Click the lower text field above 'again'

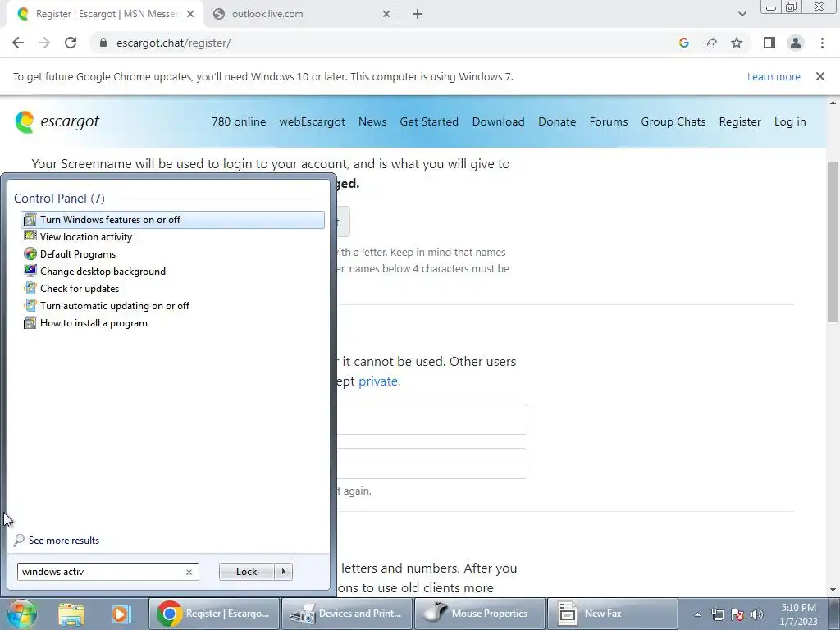point(431,463)
